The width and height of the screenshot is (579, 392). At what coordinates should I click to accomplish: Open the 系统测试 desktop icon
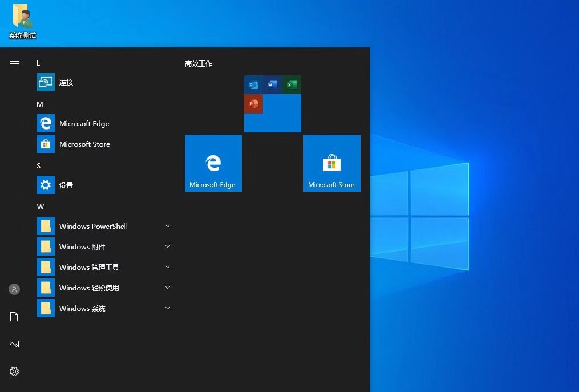pos(22,20)
